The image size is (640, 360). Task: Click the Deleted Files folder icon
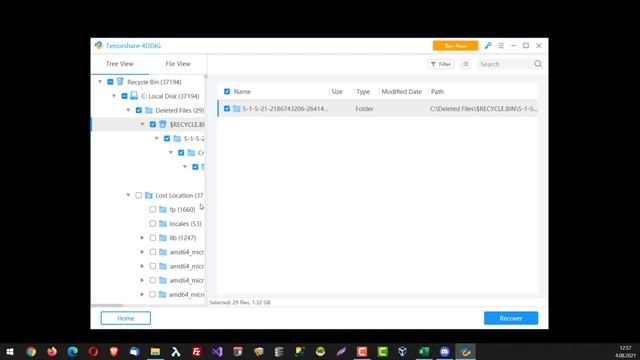click(x=149, y=110)
